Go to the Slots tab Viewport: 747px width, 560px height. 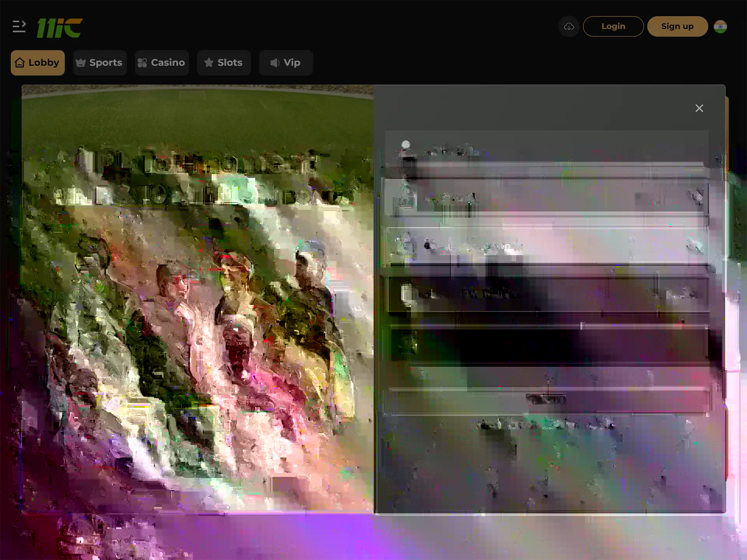[x=224, y=63]
